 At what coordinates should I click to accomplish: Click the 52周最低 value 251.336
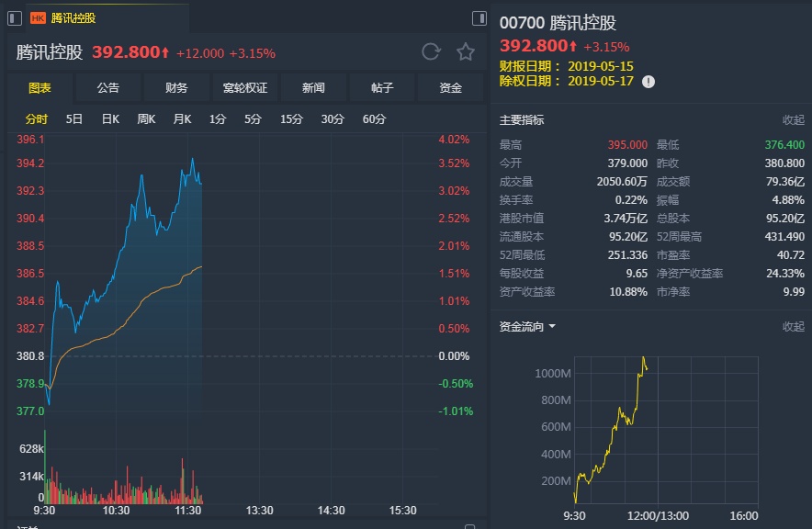click(627, 255)
